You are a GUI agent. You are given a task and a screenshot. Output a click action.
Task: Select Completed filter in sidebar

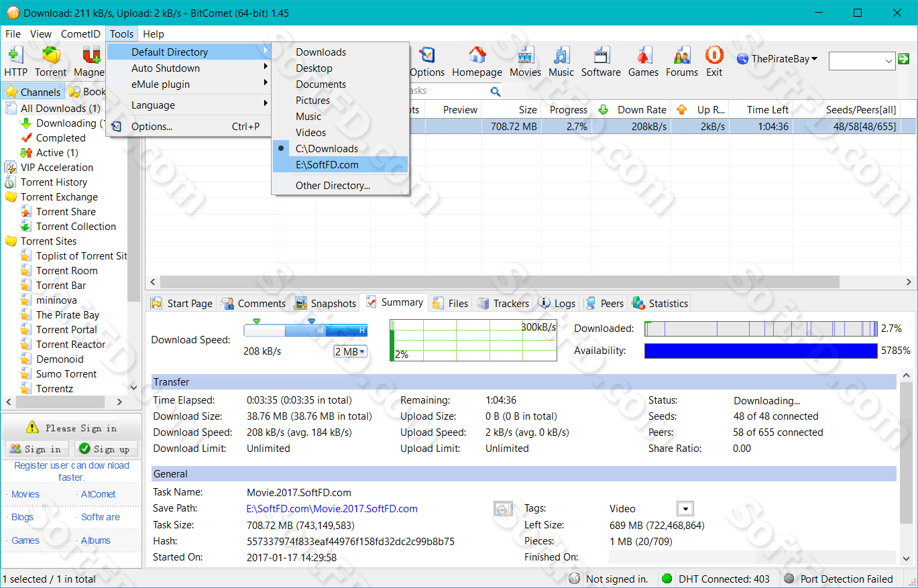point(61,138)
